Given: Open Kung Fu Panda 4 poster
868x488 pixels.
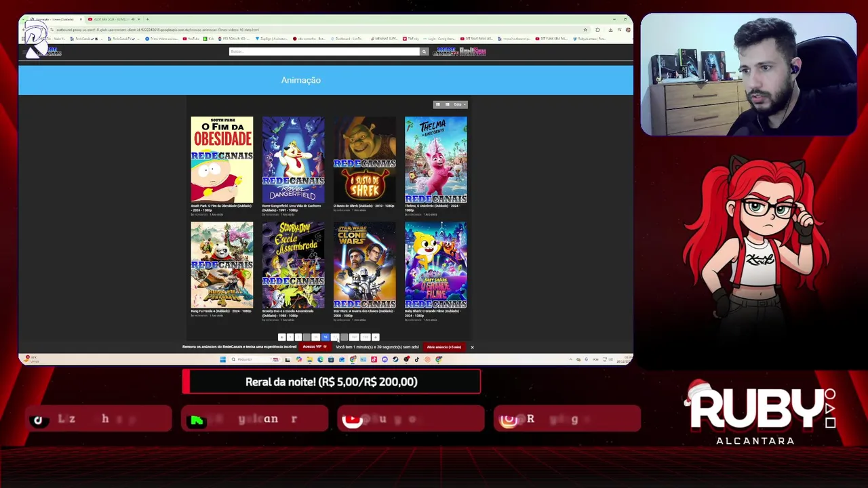Looking at the screenshot, I should pos(222,265).
